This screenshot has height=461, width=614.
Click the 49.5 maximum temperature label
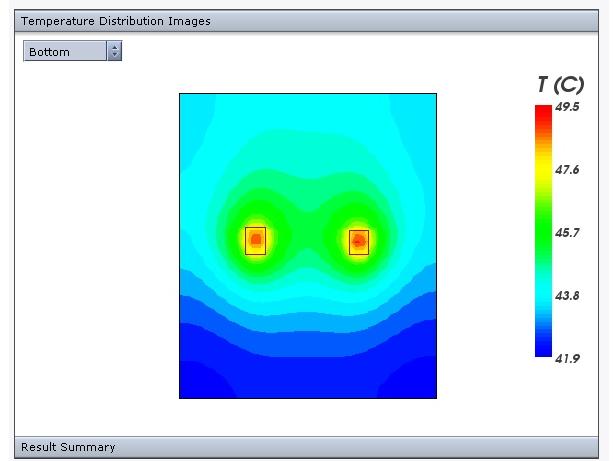[567, 107]
